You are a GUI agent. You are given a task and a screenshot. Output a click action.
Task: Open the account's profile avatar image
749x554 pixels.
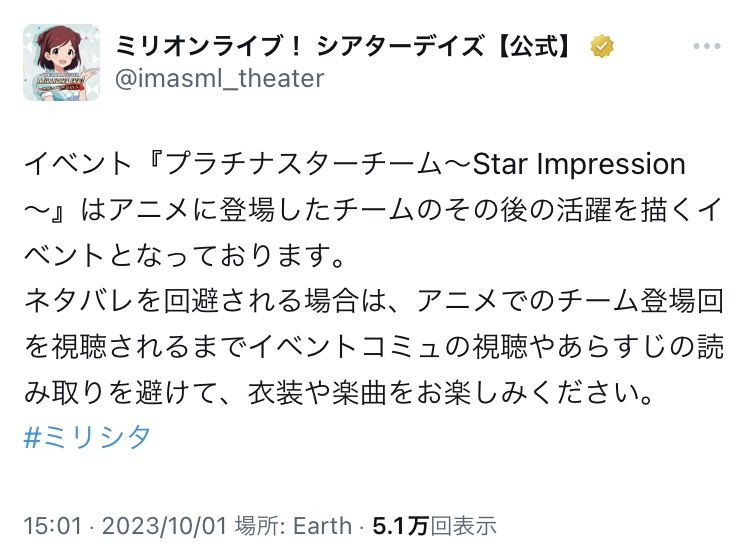(61, 62)
